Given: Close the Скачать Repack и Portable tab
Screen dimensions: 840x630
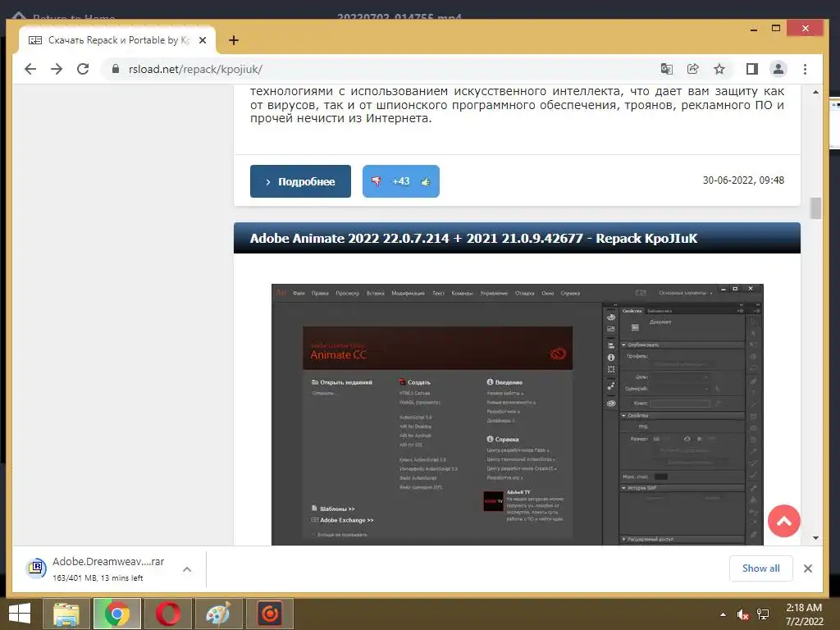Looking at the screenshot, I should [203, 40].
